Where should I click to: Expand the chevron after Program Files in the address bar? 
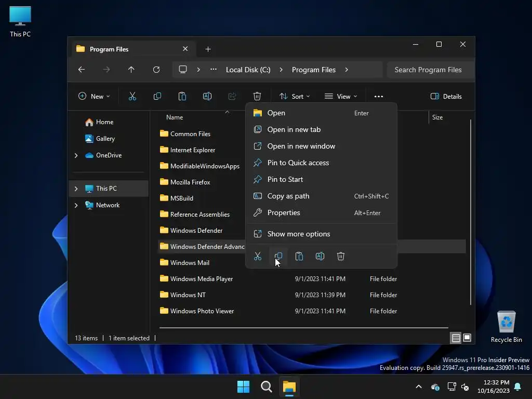(347, 70)
